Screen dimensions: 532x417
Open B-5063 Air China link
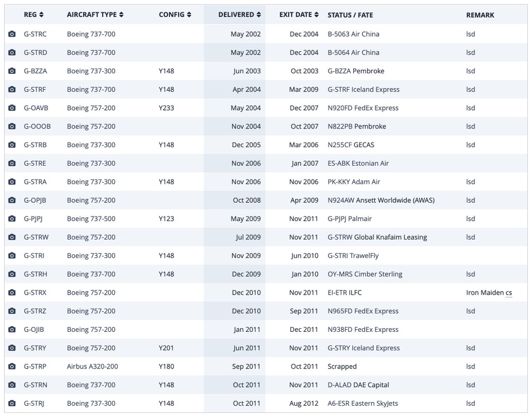353,34
